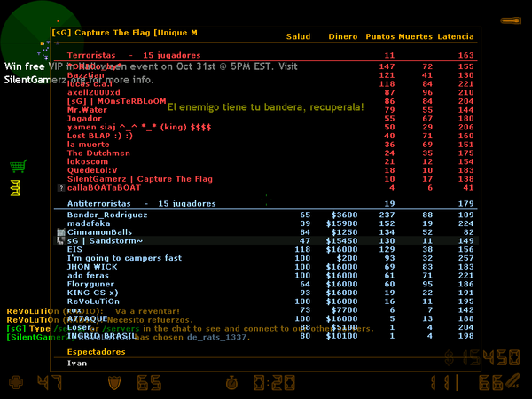The height and width of the screenshot is (399, 532).
Task: Click the de_rats_1337 map chat line
Action: 129,337
